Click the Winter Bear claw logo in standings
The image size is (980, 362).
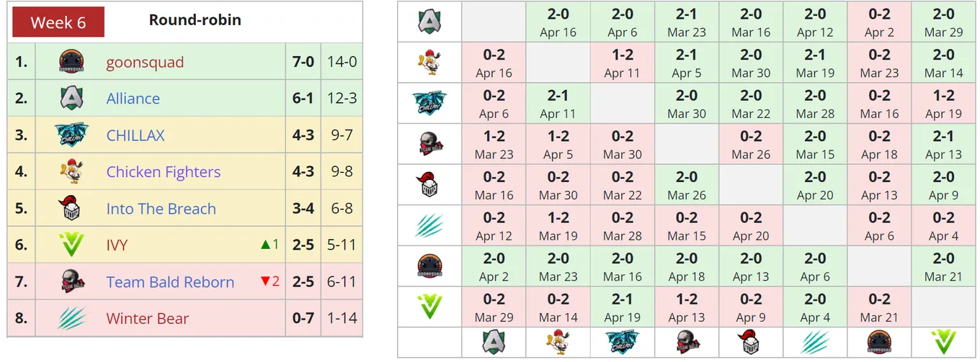(72, 318)
